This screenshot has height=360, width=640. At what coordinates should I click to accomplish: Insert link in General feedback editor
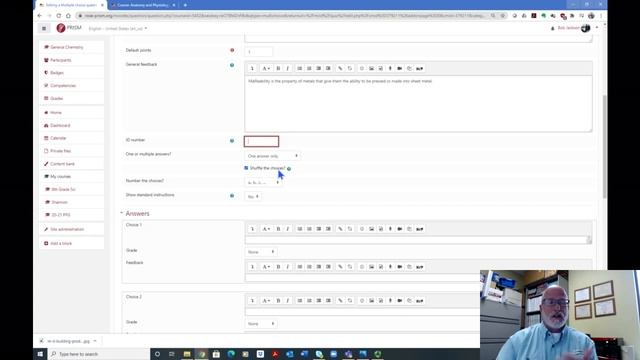340,68
